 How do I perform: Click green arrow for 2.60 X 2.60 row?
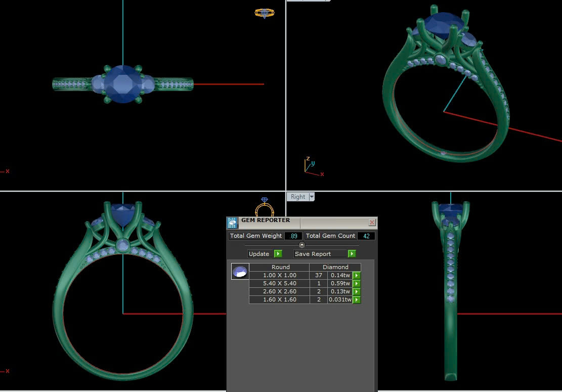[x=357, y=292]
